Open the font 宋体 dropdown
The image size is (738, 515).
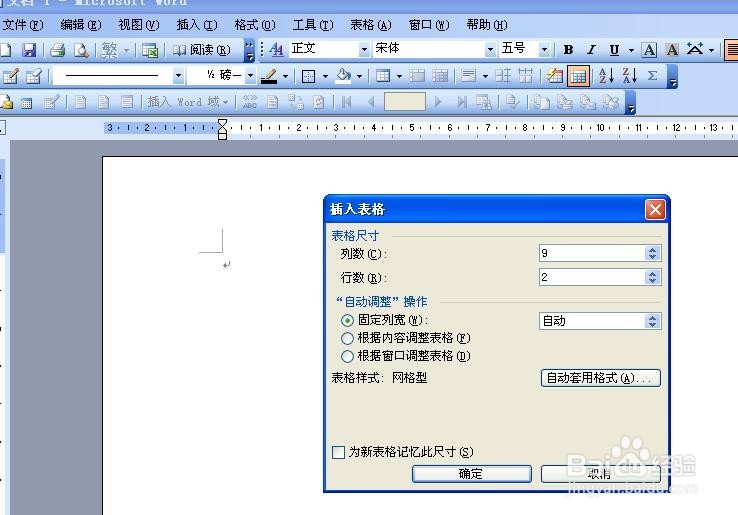490,50
